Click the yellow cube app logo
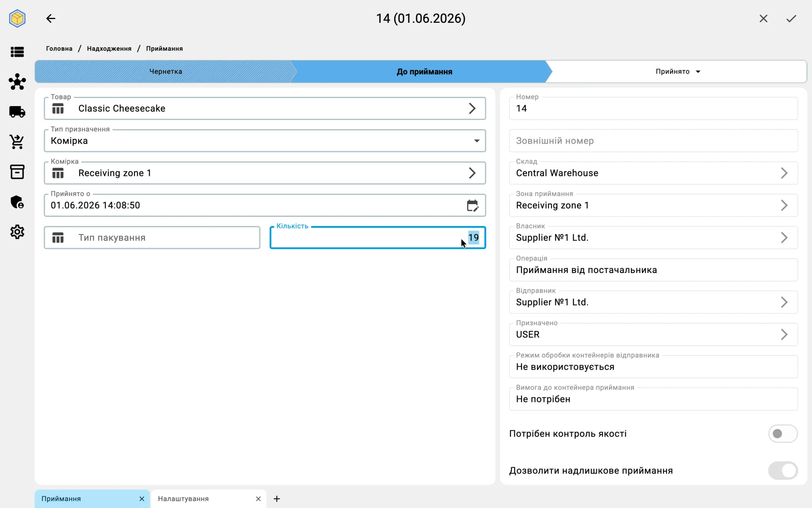The height and width of the screenshot is (508, 812). pos(17,19)
